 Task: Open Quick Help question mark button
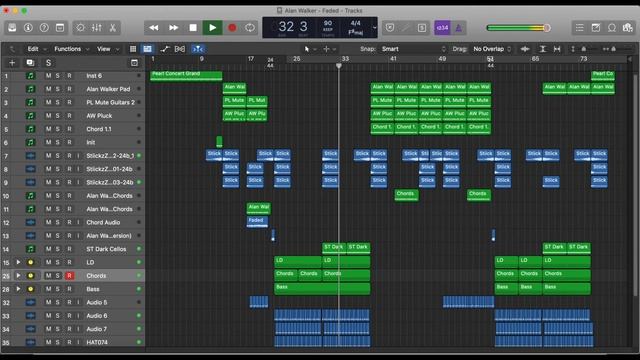[x=44, y=28]
